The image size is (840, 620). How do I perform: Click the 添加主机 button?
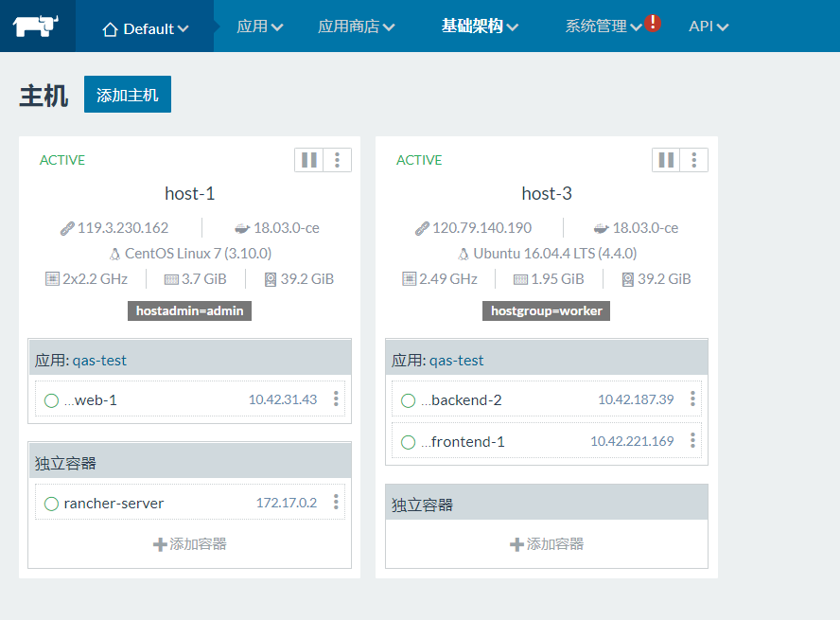(x=128, y=95)
